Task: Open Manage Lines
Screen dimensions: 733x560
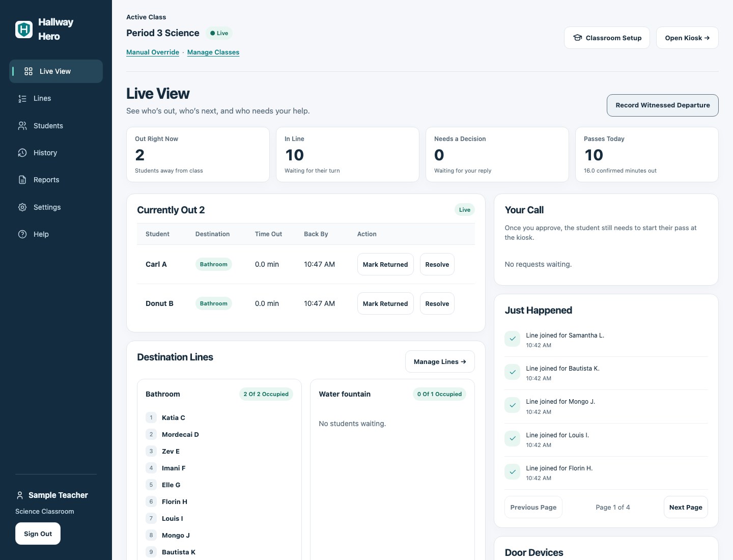Action: tap(440, 361)
